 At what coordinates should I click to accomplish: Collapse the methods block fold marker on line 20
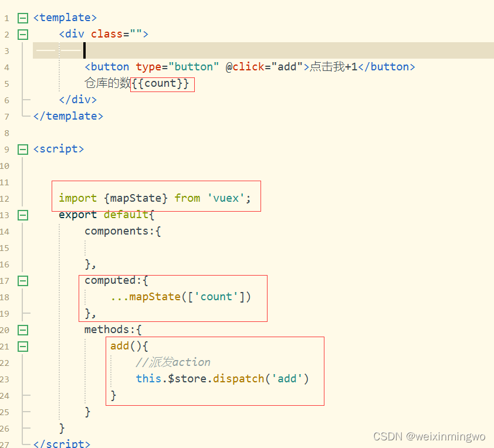(23, 330)
